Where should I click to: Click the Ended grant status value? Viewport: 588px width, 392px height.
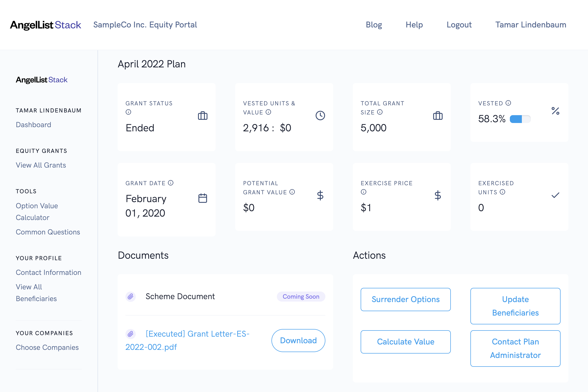(140, 128)
